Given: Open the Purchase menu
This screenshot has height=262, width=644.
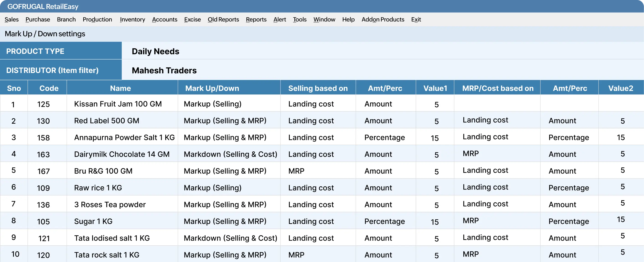Looking at the screenshot, I should (37, 20).
